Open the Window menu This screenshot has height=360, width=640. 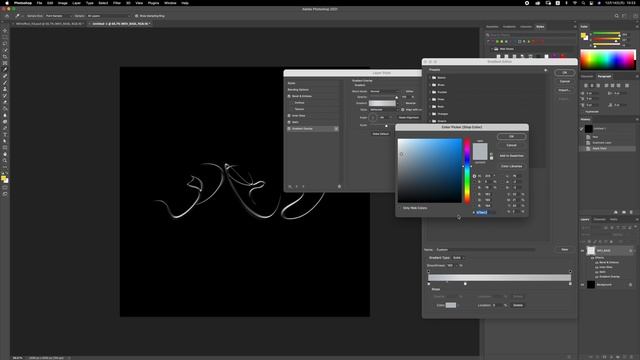pyautogui.click(x=170, y=3)
